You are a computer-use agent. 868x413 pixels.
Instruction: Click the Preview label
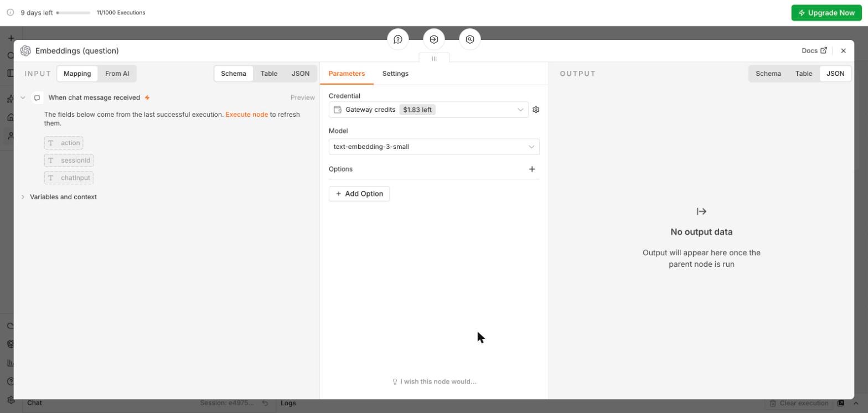[x=303, y=98]
